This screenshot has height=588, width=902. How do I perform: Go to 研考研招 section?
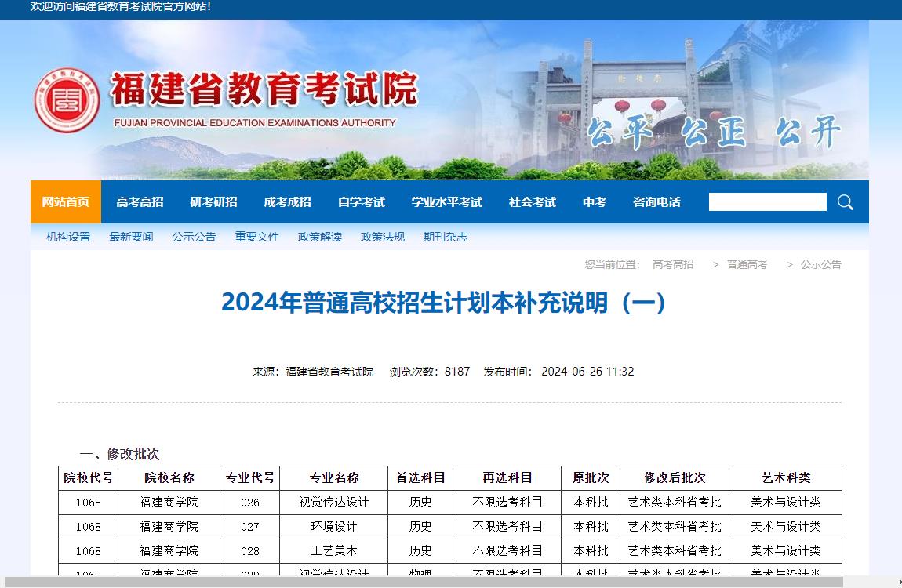tap(213, 202)
